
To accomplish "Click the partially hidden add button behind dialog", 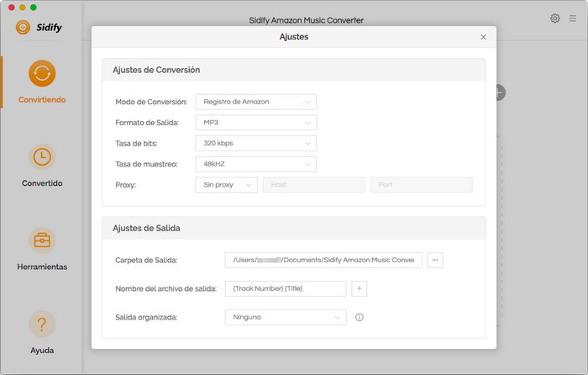I will [501, 92].
